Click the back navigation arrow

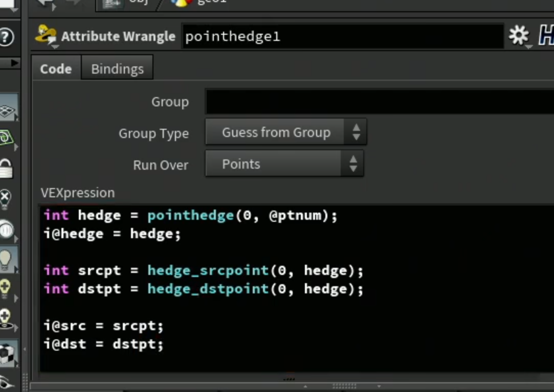[x=46, y=4]
